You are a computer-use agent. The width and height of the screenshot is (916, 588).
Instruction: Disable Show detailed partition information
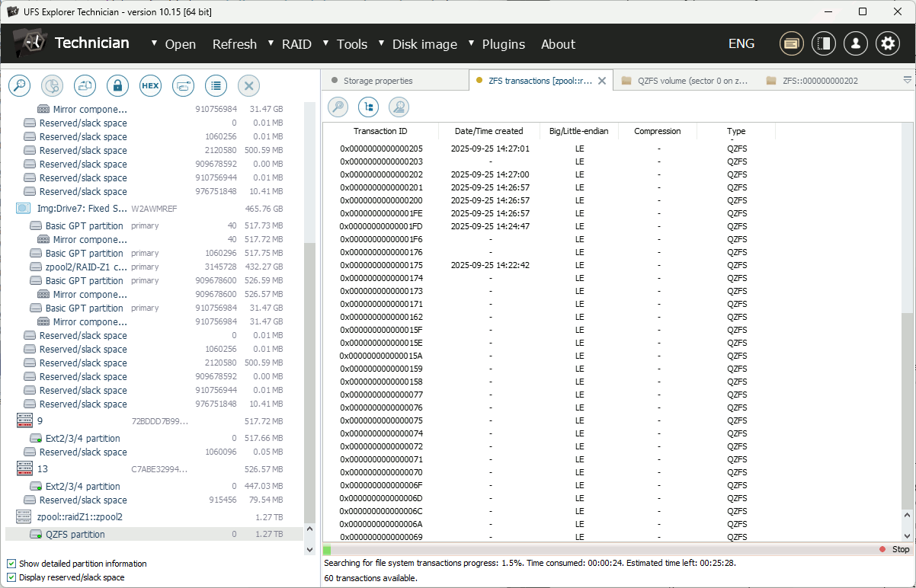11,563
